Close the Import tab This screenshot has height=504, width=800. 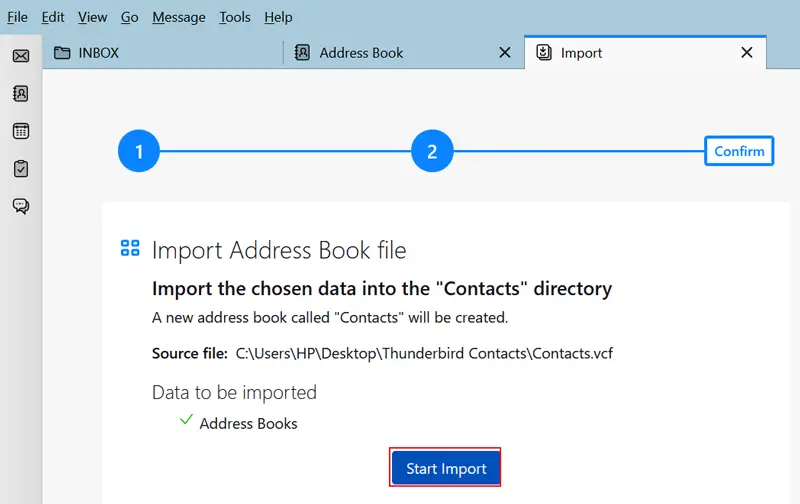(746, 53)
